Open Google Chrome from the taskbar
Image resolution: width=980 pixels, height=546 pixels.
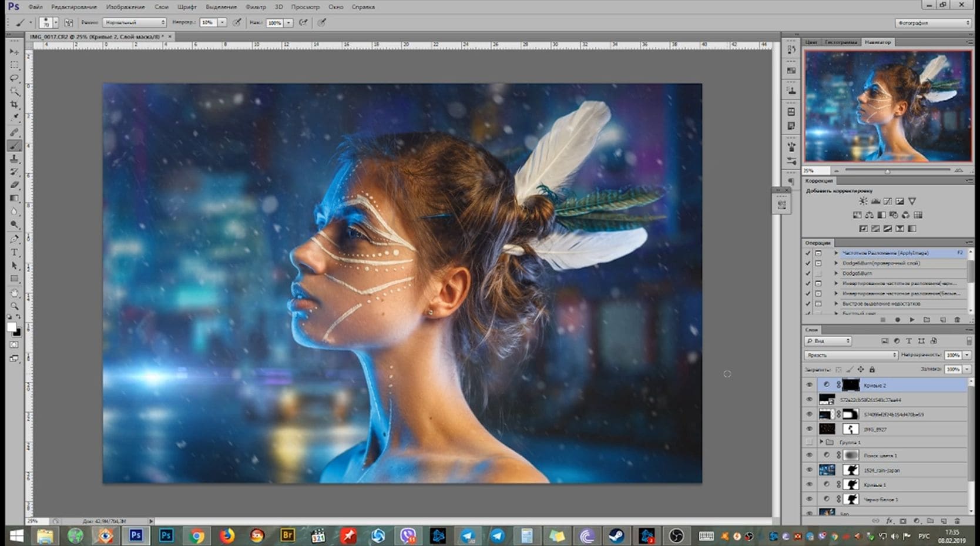[197, 535]
